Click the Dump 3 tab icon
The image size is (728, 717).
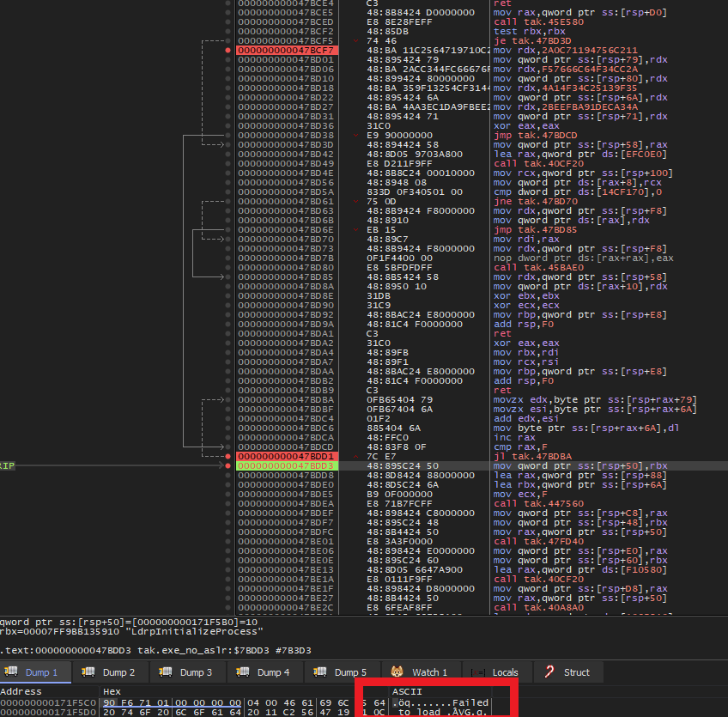166,672
